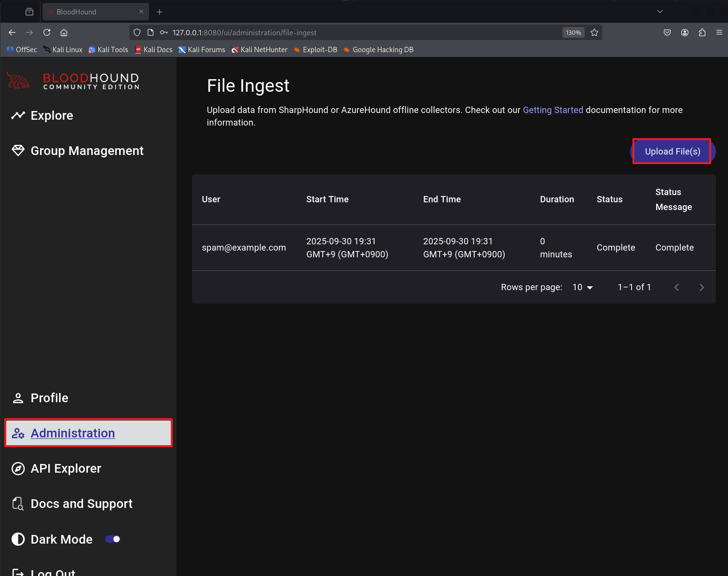
Task: Click the API Explorer compass icon
Action: click(18, 468)
